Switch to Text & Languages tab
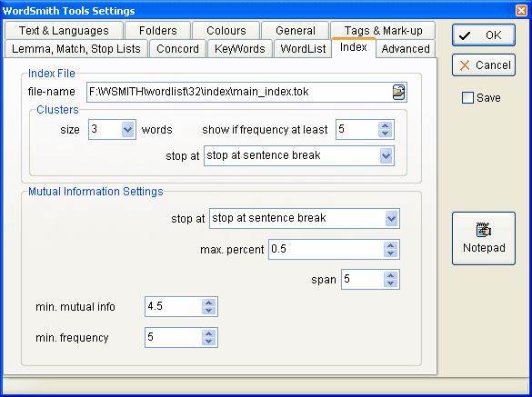The width and height of the screenshot is (532, 397). [64, 31]
